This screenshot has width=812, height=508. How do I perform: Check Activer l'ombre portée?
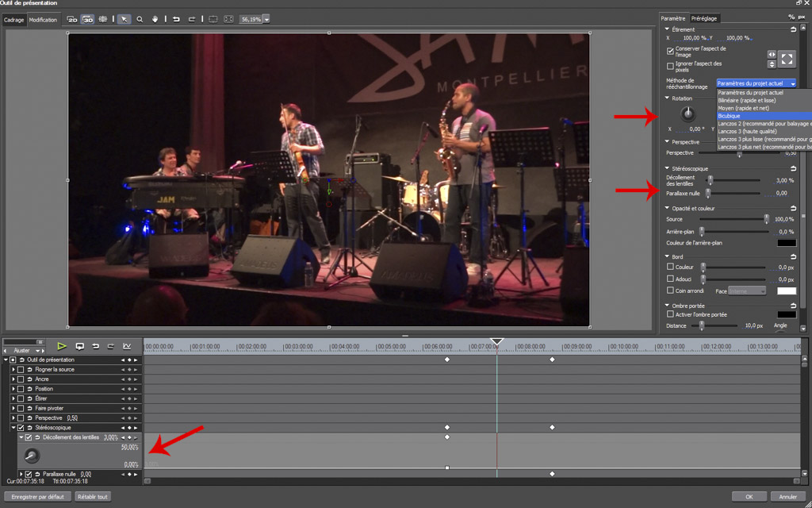point(670,314)
